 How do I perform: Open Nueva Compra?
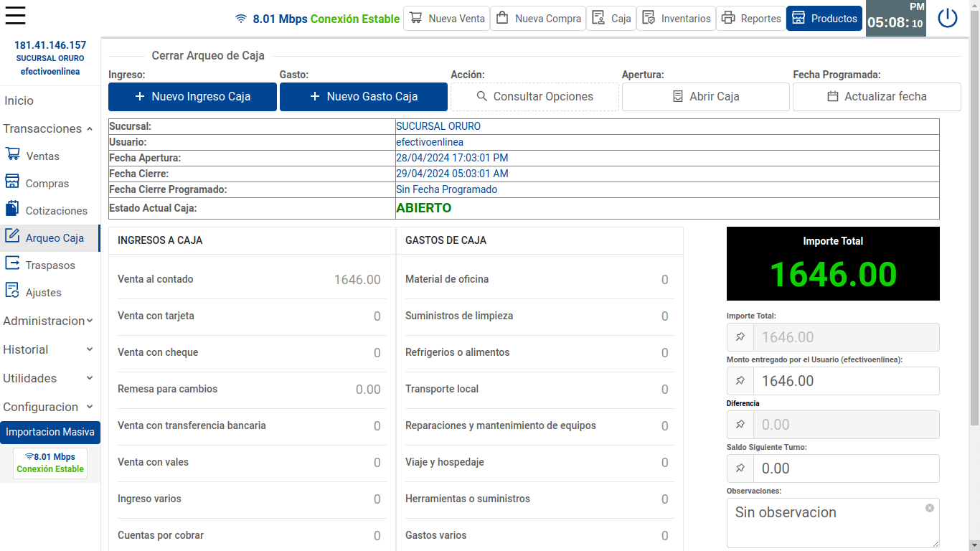tap(538, 19)
